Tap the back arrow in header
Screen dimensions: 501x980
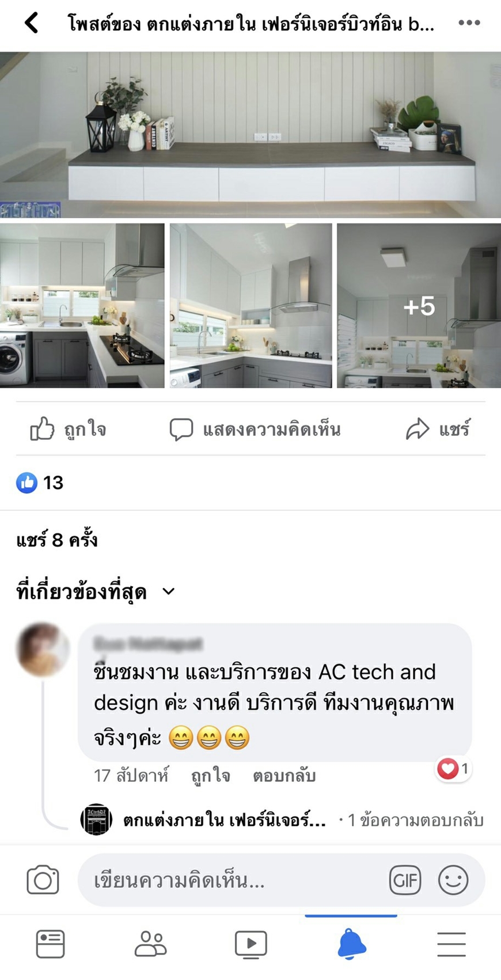32,23
